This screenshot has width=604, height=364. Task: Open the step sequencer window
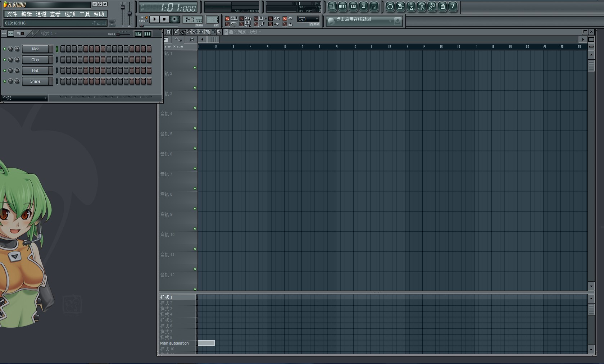click(342, 6)
